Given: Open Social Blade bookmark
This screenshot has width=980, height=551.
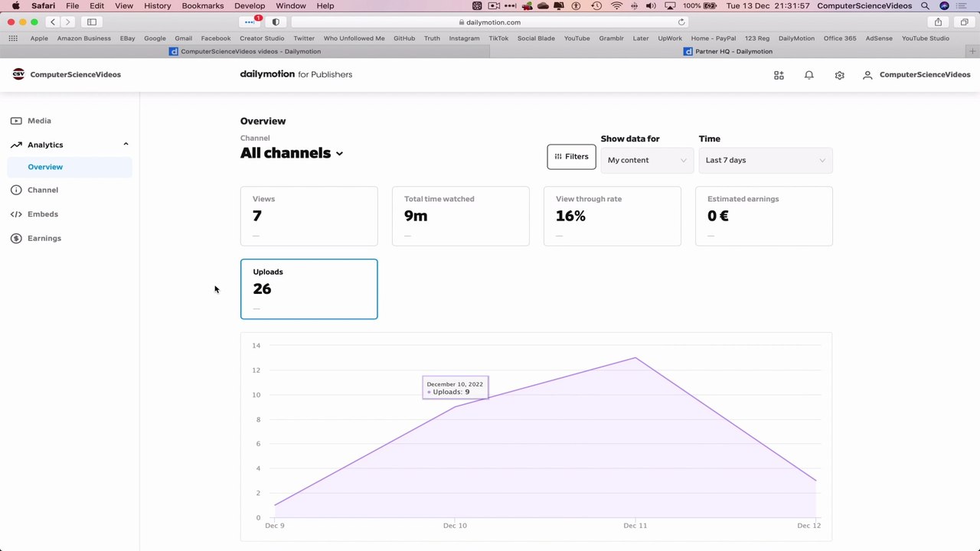Looking at the screenshot, I should (536, 38).
